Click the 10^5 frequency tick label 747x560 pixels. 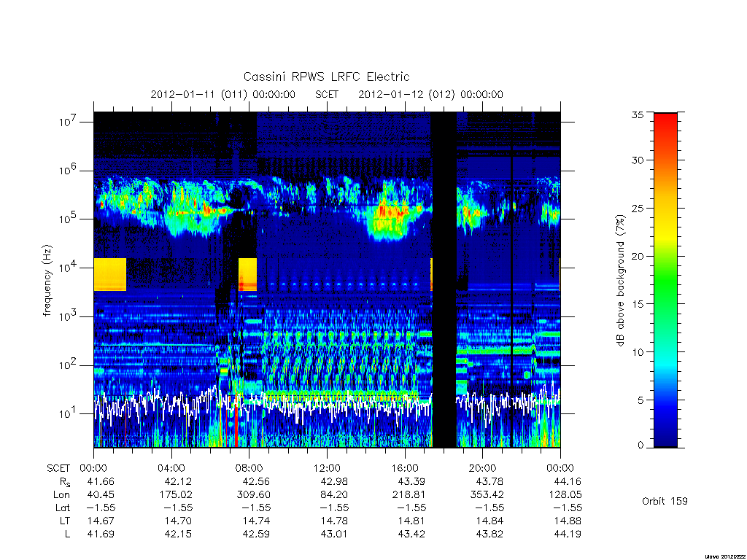point(68,219)
